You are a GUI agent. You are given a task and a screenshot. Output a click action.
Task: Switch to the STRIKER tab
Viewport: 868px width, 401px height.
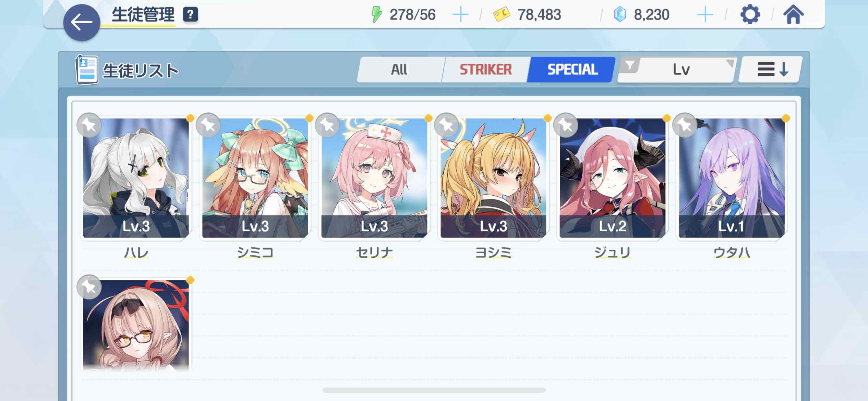485,70
